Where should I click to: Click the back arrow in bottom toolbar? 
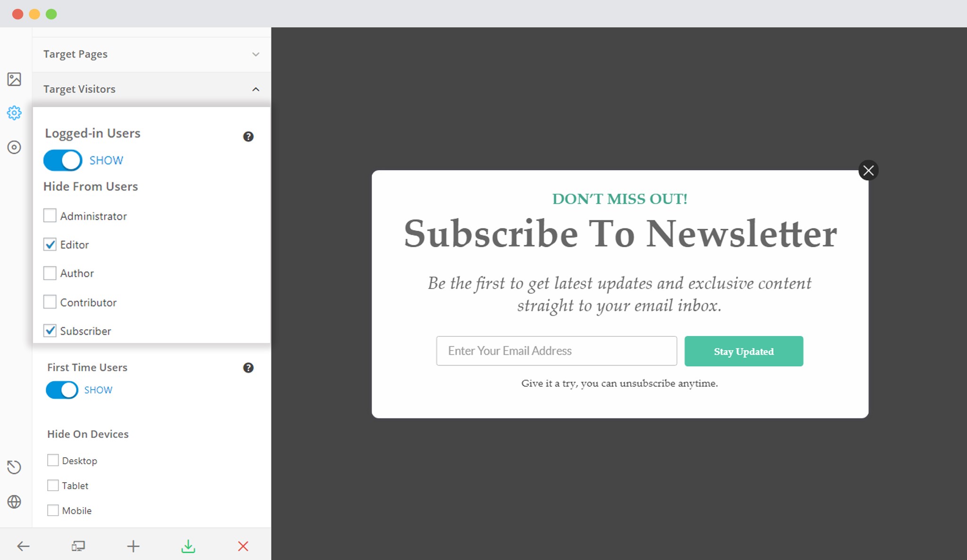[x=23, y=546]
